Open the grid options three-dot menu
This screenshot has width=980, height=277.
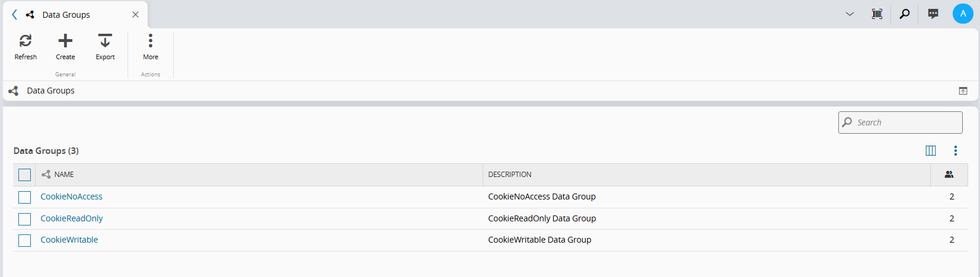[955, 151]
